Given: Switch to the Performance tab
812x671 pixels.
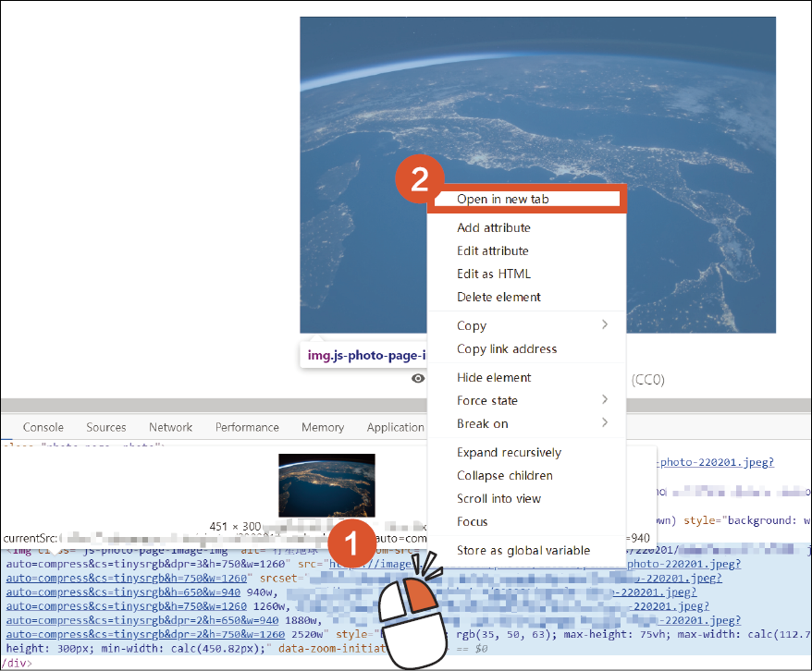Looking at the screenshot, I should pos(247,427).
